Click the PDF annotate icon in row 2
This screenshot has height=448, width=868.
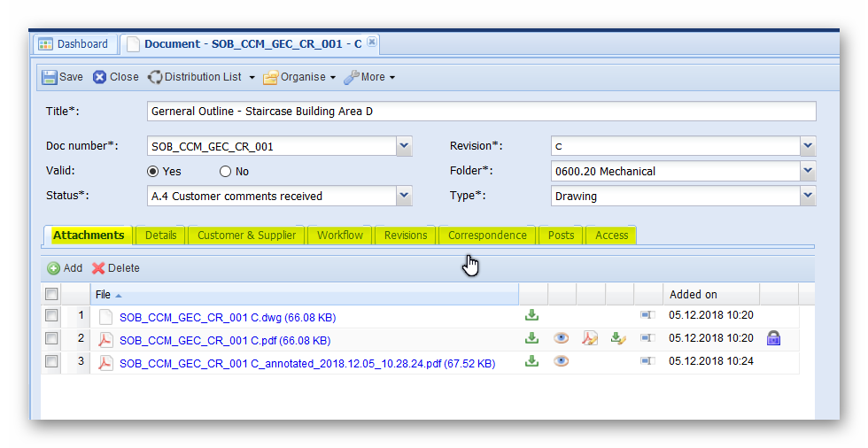pos(590,338)
